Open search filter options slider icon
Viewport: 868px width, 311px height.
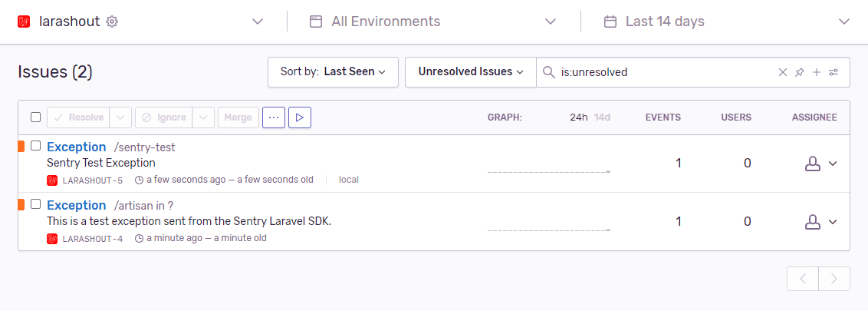pyautogui.click(x=834, y=72)
